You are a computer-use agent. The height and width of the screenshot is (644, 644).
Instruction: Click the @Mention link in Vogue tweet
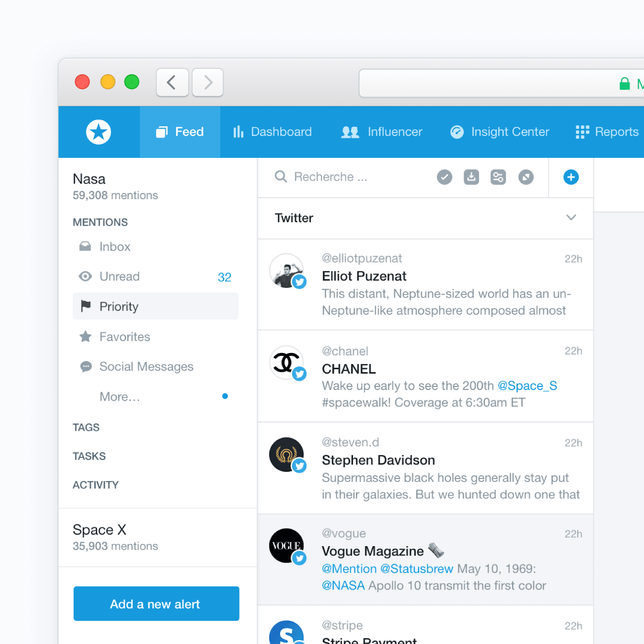(x=349, y=569)
